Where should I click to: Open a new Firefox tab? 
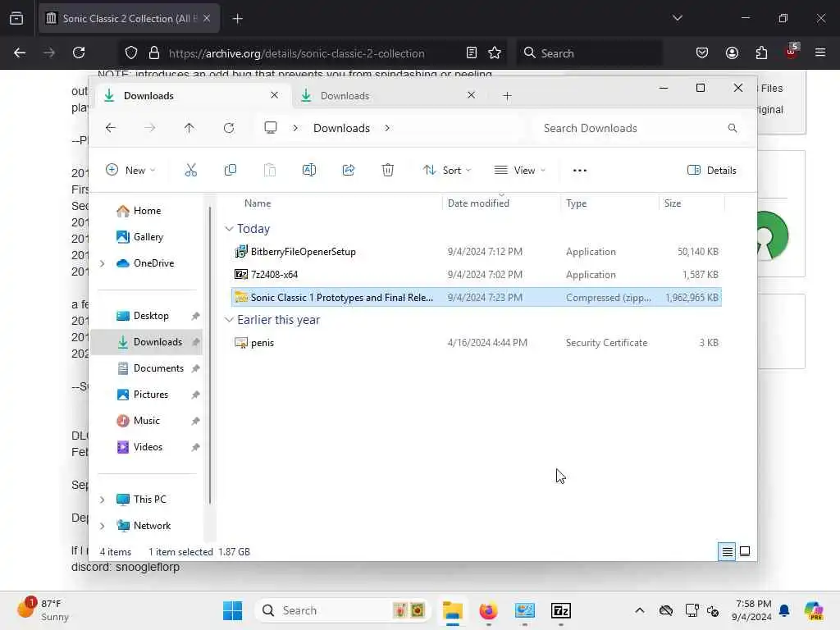click(237, 19)
